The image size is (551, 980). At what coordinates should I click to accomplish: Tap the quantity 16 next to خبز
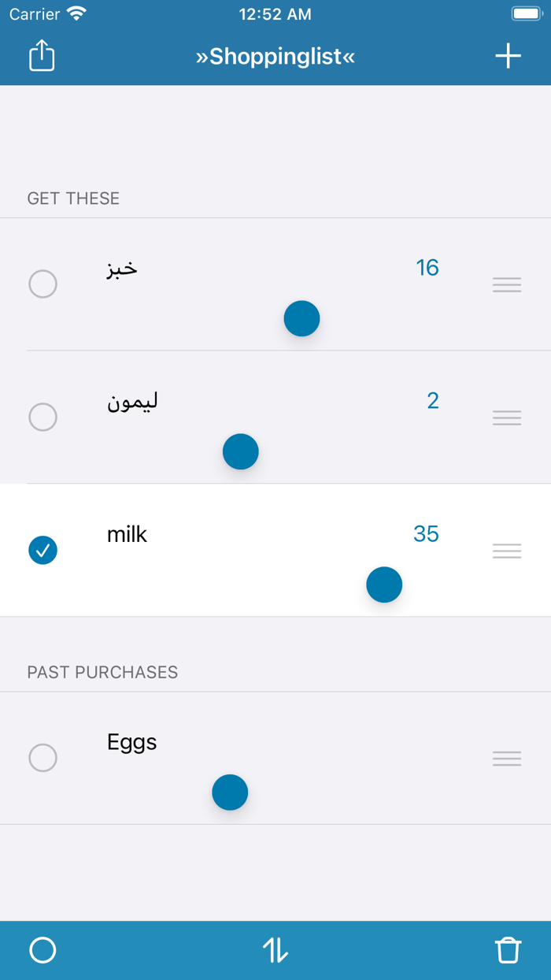point(428,268)
